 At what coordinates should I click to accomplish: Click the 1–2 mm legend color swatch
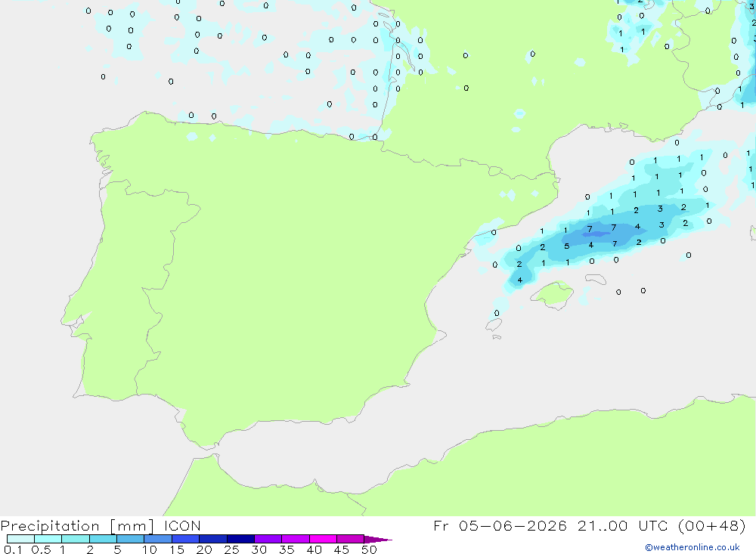tap(75, 539)
